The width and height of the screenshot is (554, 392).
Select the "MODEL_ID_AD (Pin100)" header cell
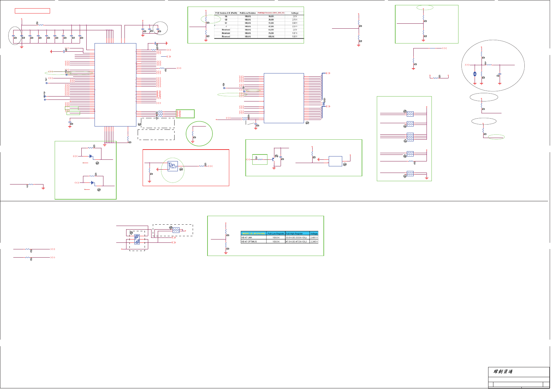[254, 233]
